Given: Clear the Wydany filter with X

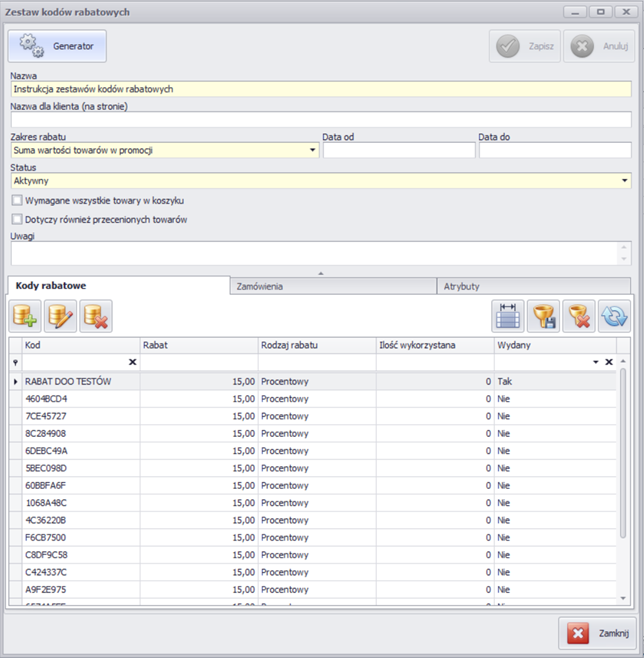Looking at the screenshot, I should (609, 362).
